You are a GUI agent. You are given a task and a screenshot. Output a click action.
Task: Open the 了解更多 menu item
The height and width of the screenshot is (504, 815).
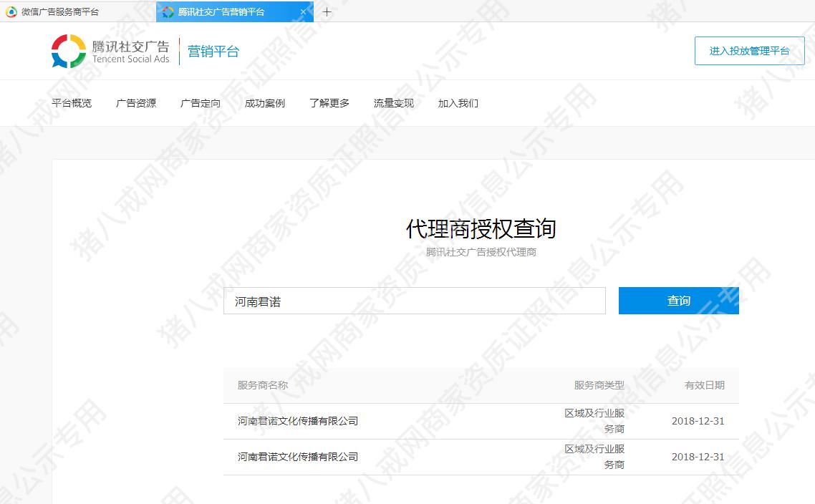tap(329, 103)
